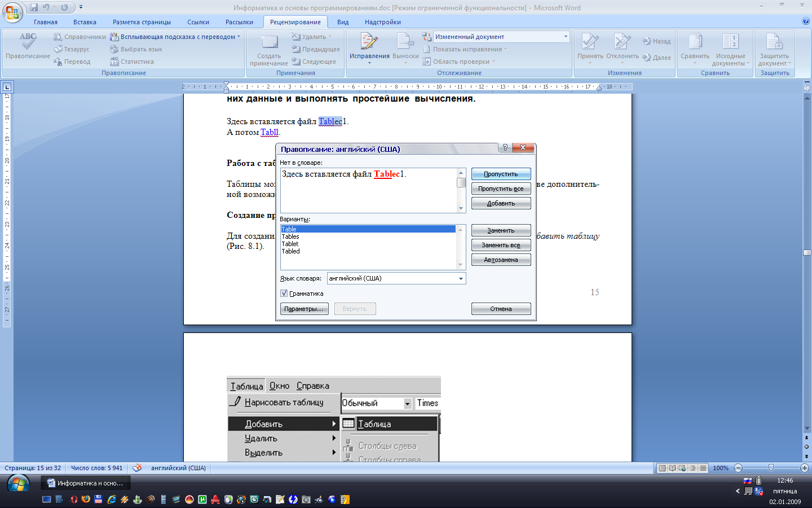Select suggestion Tables in list
812x508 pixels.
tap(368, 237)
